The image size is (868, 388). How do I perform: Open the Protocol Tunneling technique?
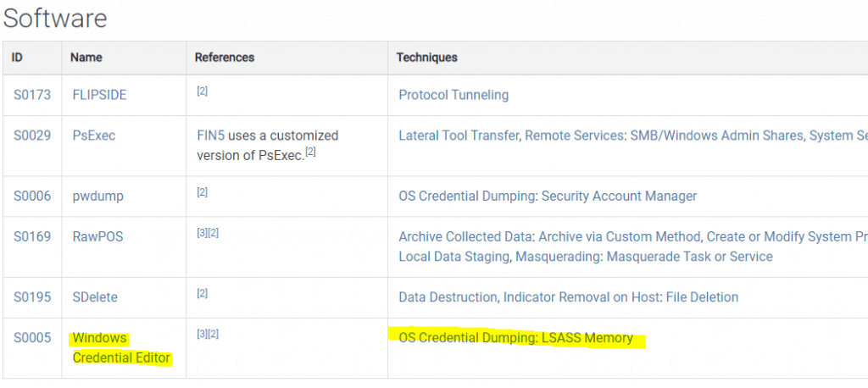(453, 95)
